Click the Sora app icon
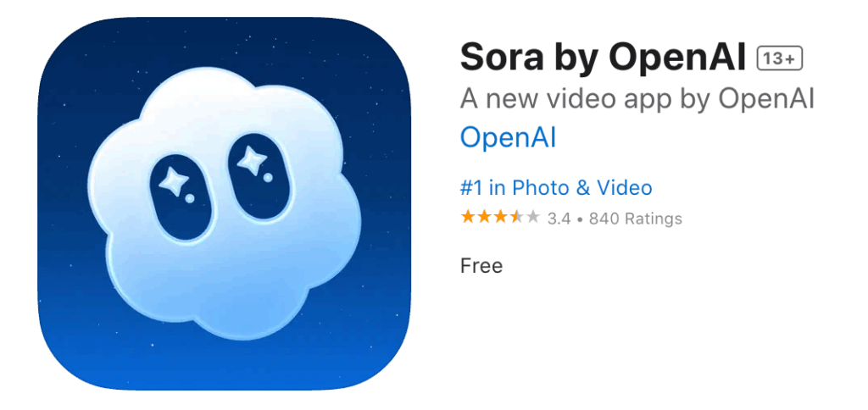 click(x=224, y=203)
